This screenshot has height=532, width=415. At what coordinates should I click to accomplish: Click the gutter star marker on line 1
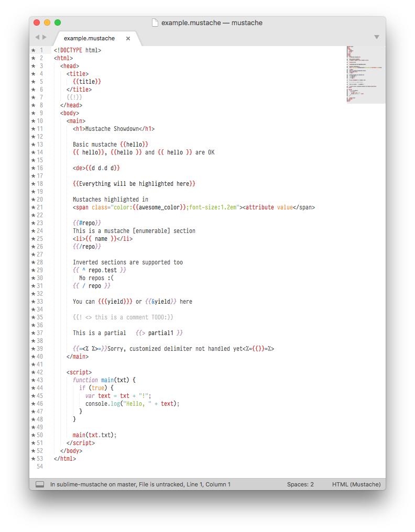pos(34,50)
